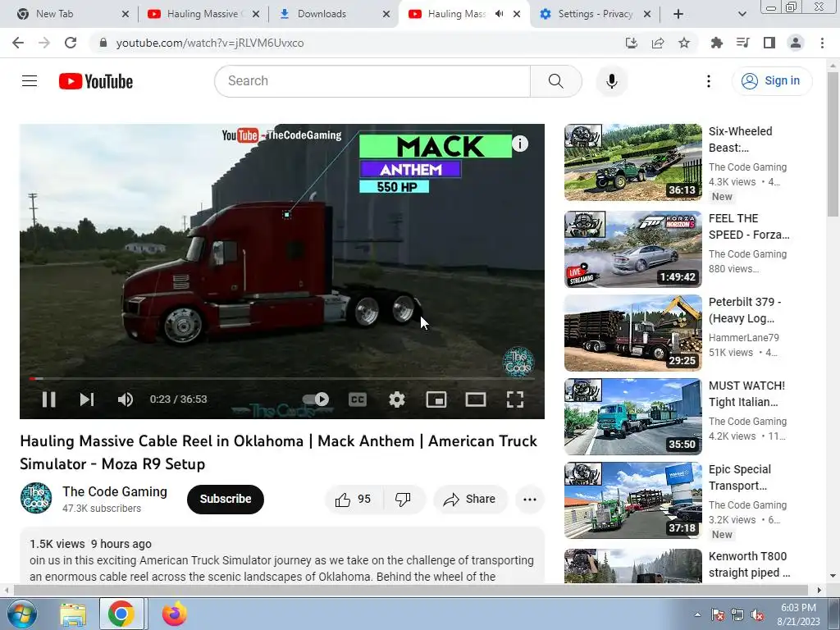Image resolution: width=840 pixels, height=630 pixels.
Task: Click the YouTube search input field
Action: [x=372, y=81]
